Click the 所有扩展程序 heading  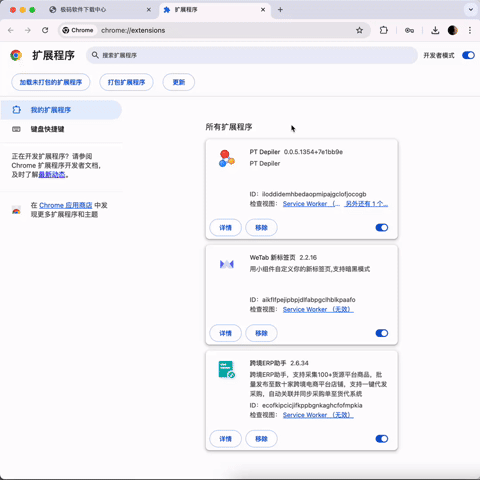(229, 127)
